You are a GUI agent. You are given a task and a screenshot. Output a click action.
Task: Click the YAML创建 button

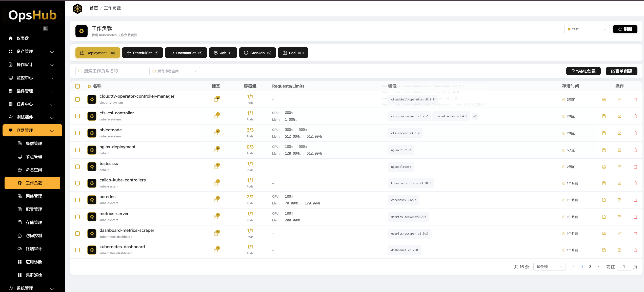[583, 71]
